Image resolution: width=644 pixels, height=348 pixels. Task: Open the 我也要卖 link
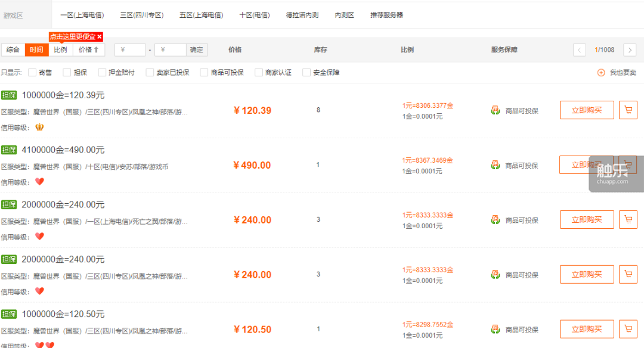point(623,73)
